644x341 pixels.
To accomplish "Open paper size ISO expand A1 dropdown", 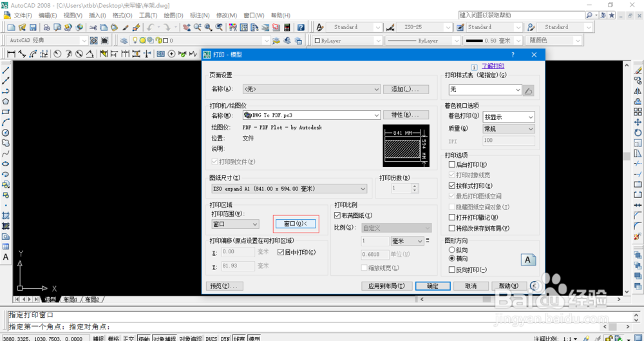I will coord(288,188).
